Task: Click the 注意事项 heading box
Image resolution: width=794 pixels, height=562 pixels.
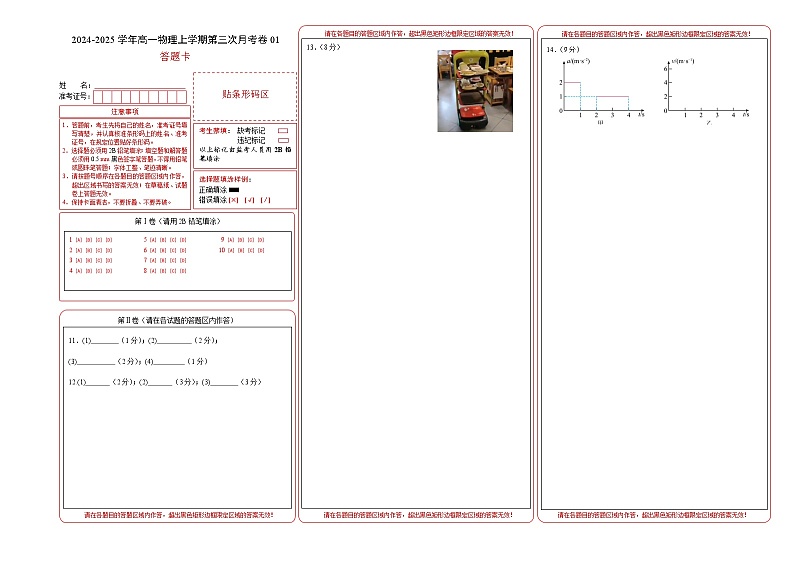Action: pos(125,112)
